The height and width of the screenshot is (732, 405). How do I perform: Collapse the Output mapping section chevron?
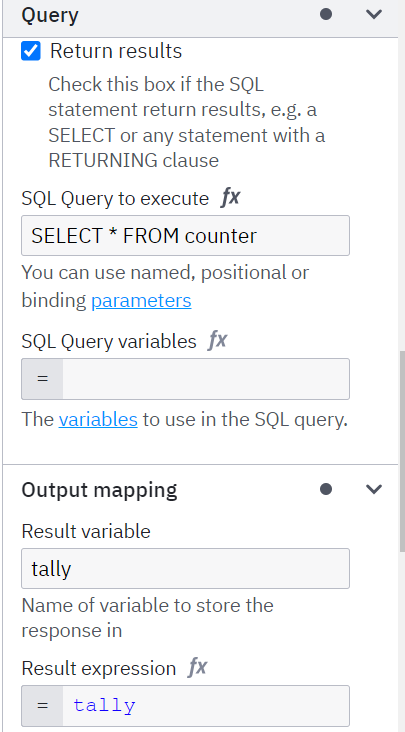click(374, 489)
